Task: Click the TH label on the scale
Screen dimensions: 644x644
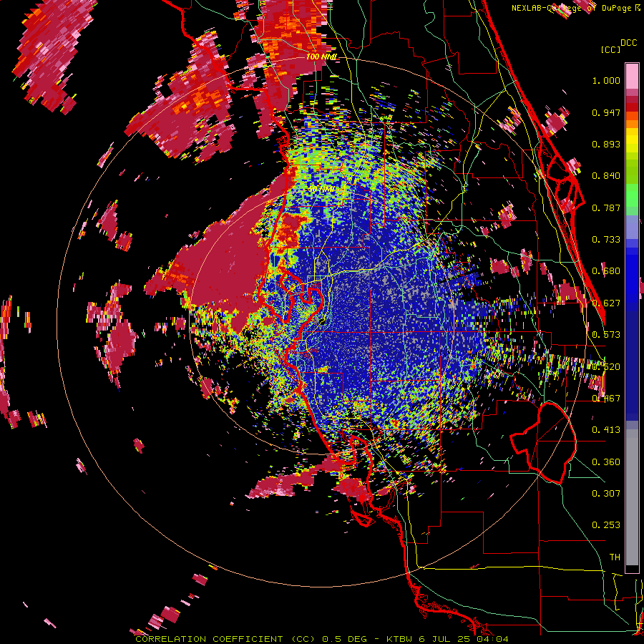Action: click(615, 557)
